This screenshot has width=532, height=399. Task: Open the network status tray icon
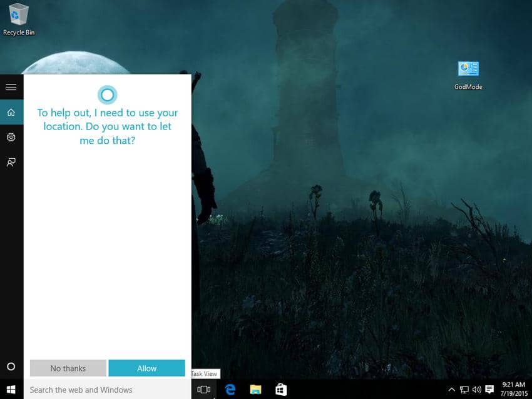[x=464, y=390]
